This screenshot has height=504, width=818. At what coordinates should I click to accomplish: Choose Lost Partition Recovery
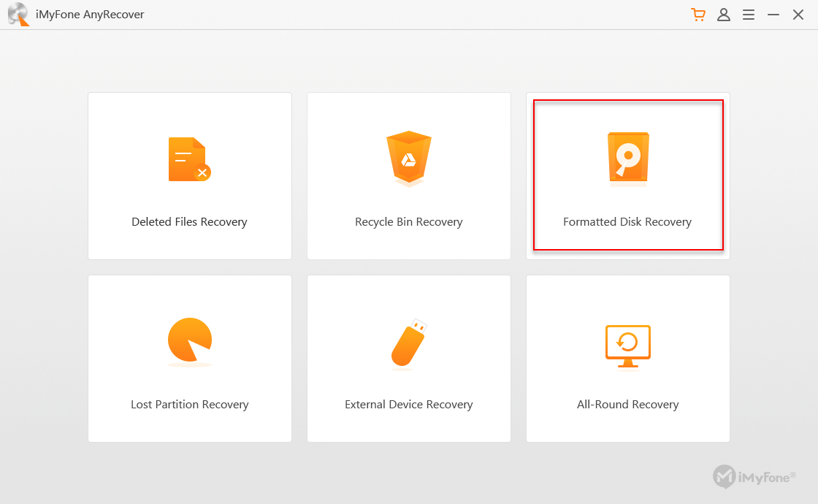188,358
